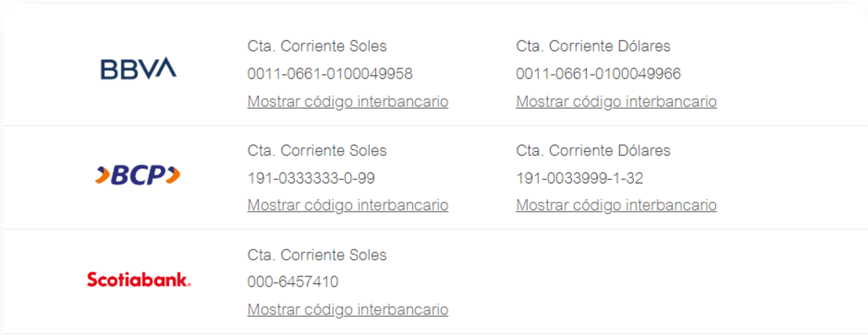Show interbank code for BCP Soles account
This screenshot has height=336, width=868.
tap(347, 205)
